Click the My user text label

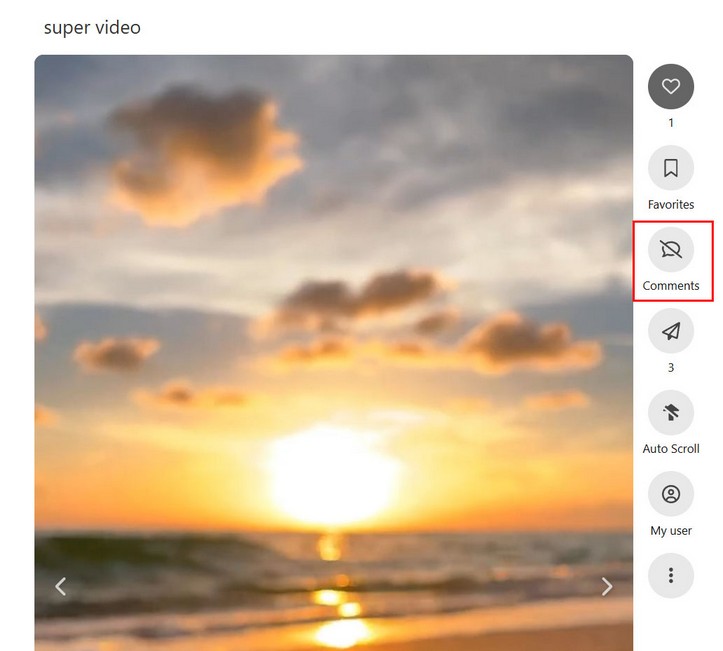point(670,531)
